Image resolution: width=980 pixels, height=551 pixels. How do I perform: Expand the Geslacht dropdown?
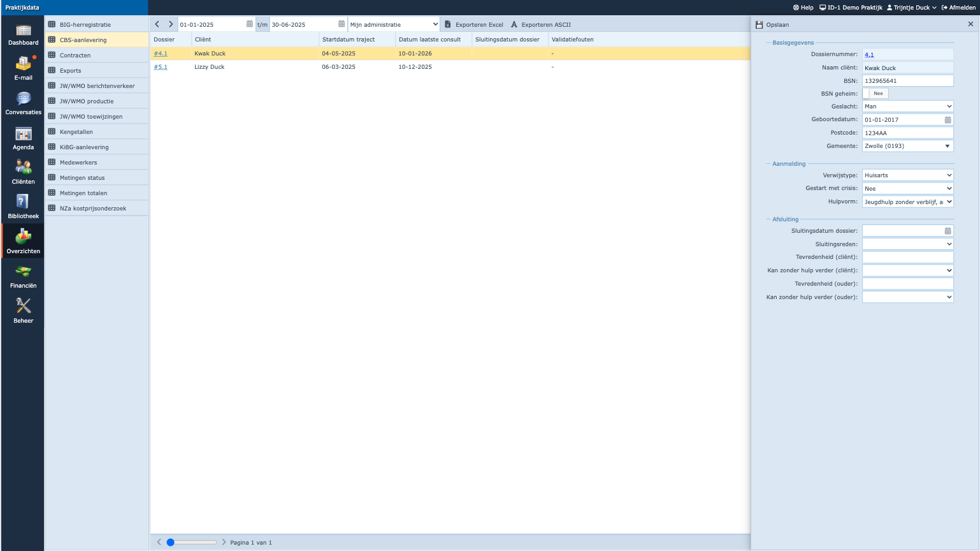point(907,107)
